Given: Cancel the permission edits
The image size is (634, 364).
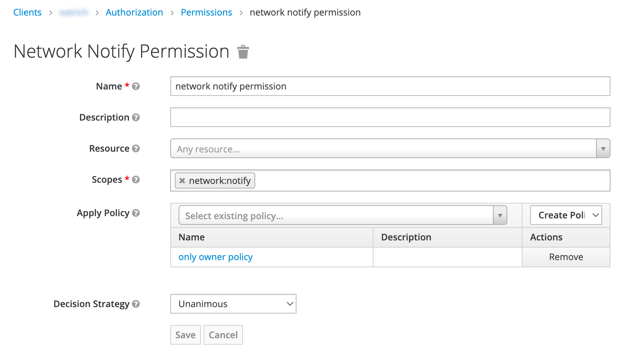Looking at the screenshot, I should [x=223, y=335].
